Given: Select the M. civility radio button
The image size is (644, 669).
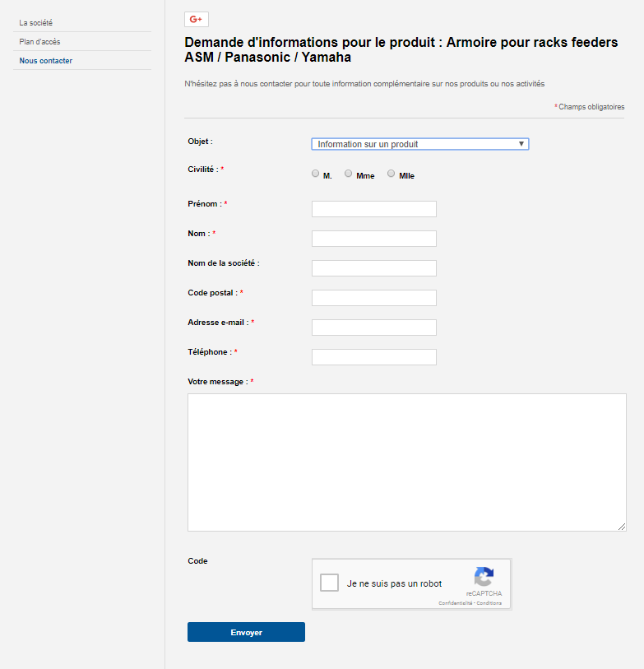Looking at the screenshot, I should click(x=315, y=174).
